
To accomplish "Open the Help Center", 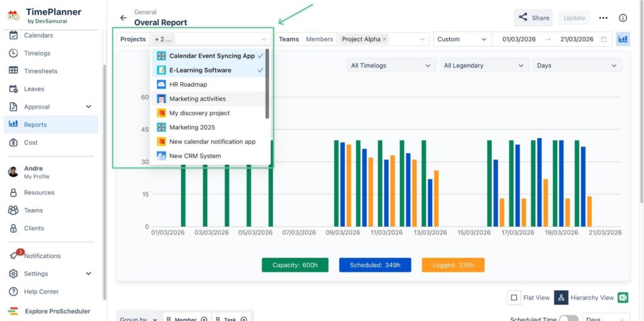I will click(41, 291).
